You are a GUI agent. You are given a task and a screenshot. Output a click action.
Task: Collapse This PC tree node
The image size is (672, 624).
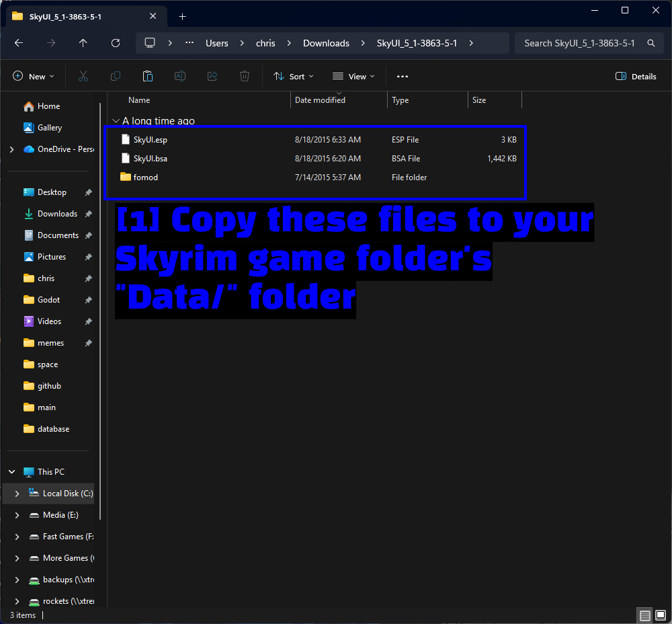pyautogui.click(x=12, y=472)
